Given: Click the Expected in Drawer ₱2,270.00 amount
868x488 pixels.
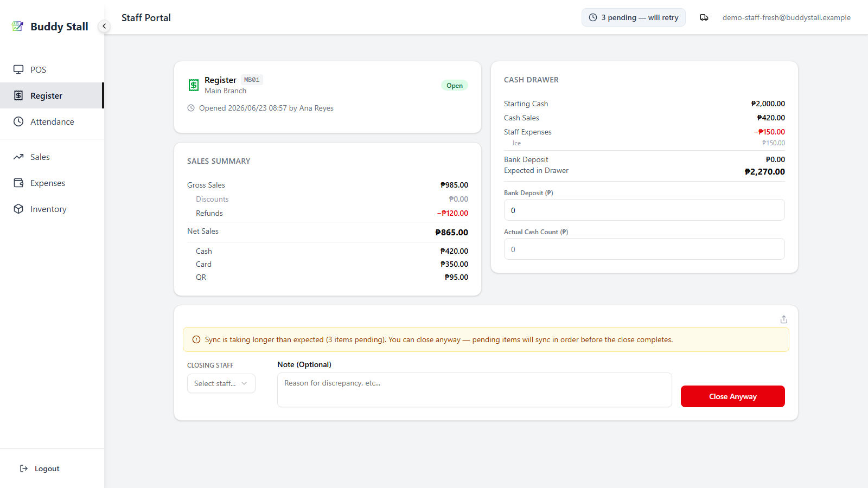Looking at the screenshot, I should (x=765, y=171).
